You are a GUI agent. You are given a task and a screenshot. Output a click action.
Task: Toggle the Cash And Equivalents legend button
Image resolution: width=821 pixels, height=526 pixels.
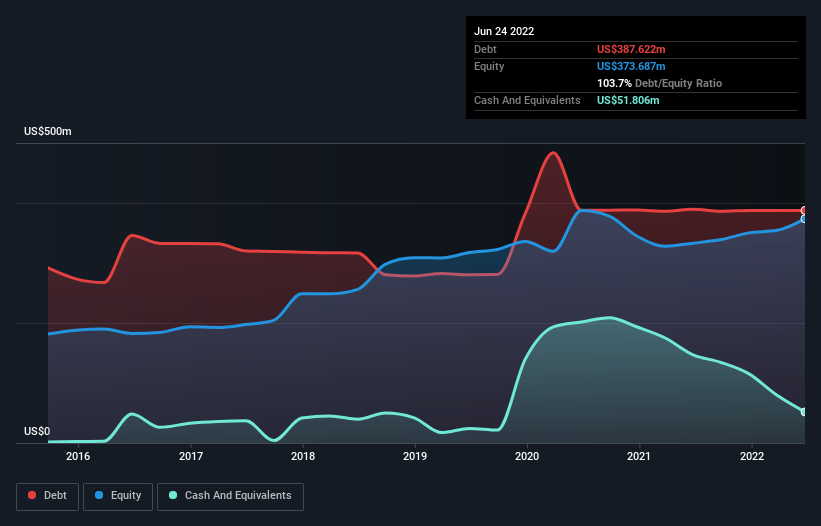(230, 496)
